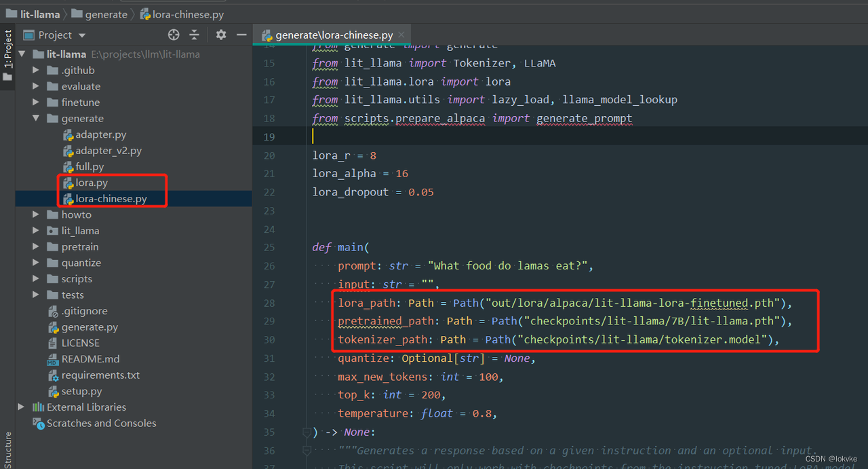The image size is (868, 469).
Task: Click generate_prompt import name on line 18
Action: (x=584, y=118)
